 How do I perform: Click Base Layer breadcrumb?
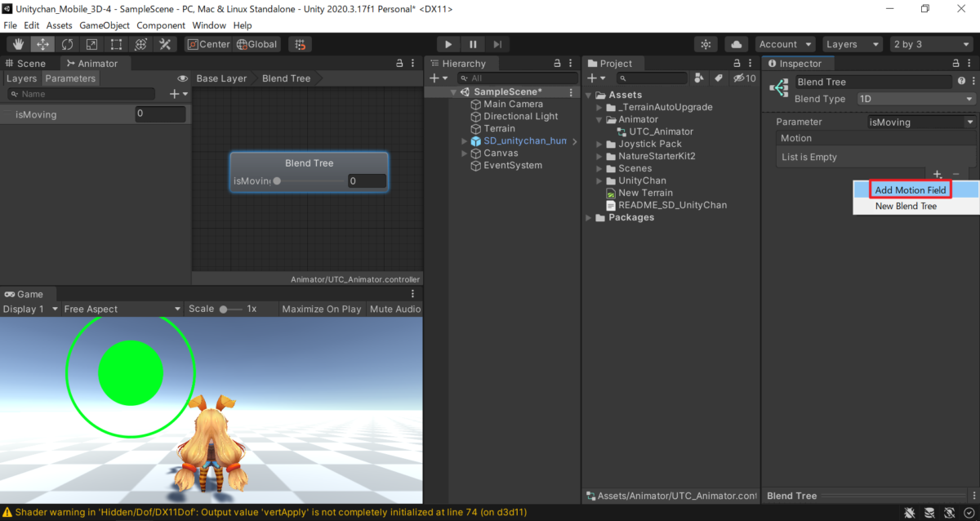(221, 78)
